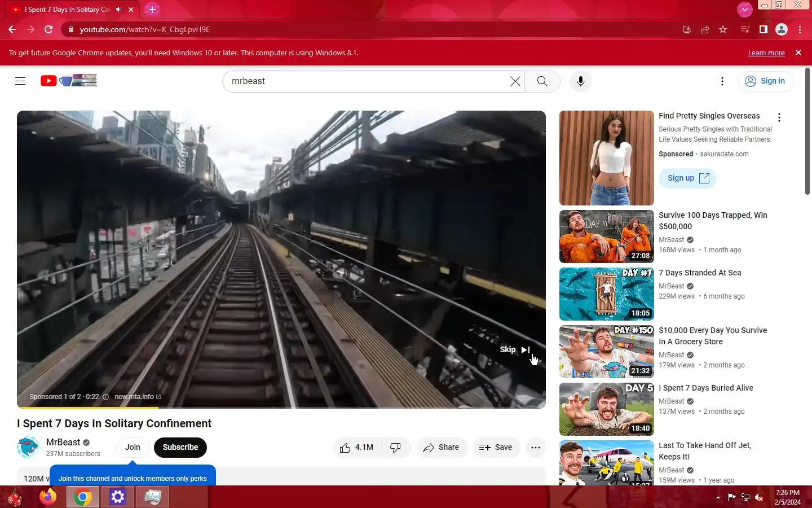812x508 pixels.
Task: Join the MrBeast channel membership
Action: coord(133,447)
